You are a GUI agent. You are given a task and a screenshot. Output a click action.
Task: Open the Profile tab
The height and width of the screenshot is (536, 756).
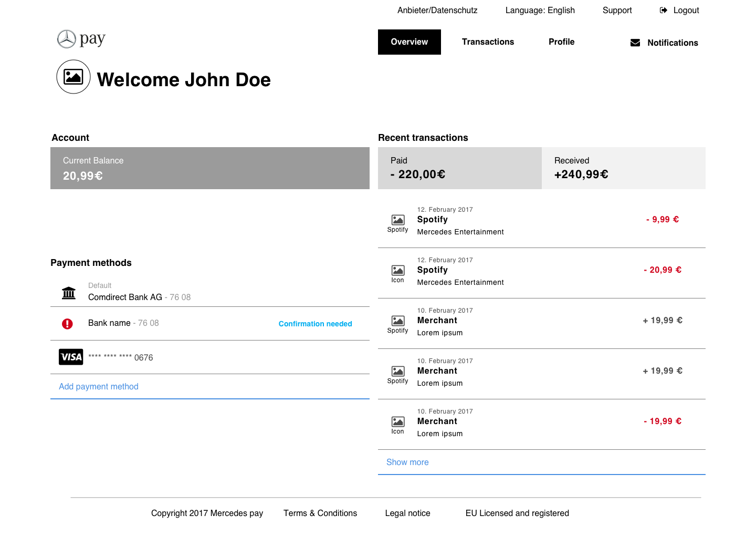(x=561, y=42)
